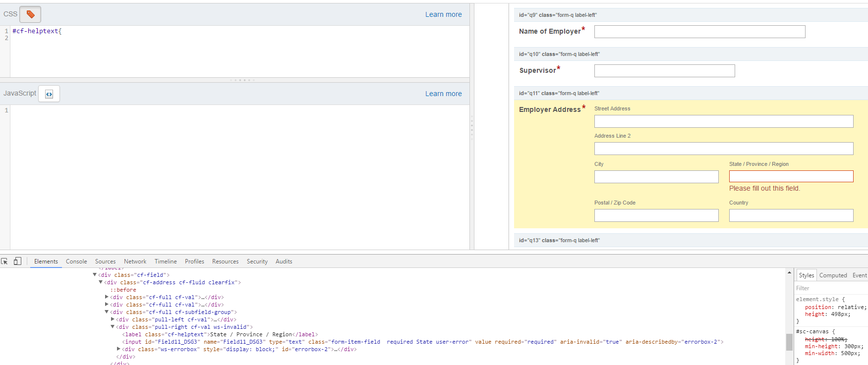Switch to the Elements tab
Screen dimensions: 868x365
tap(46, 261)
